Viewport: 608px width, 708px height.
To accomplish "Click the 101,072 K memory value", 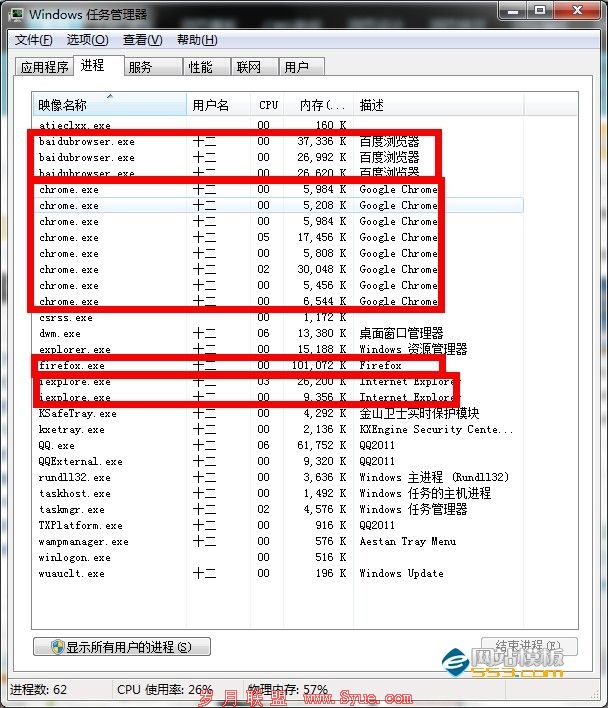I will (319, 365).
